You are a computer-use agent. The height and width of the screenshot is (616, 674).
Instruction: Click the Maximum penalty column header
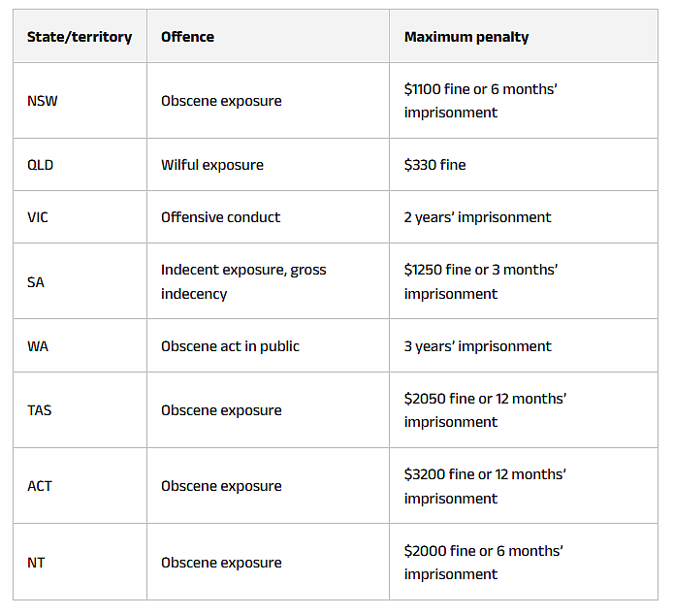point(524,37)
